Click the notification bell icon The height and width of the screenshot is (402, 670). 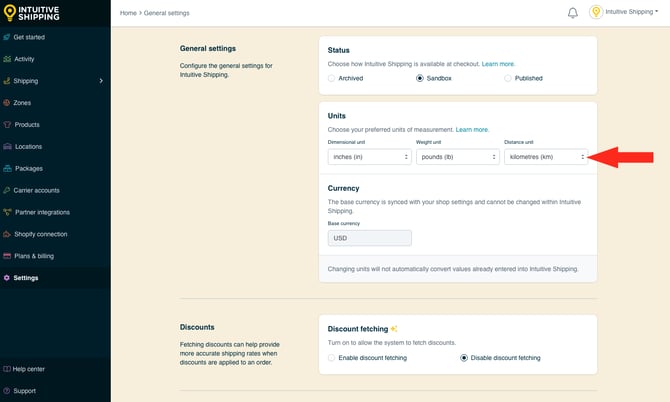(x=573, y=13)
